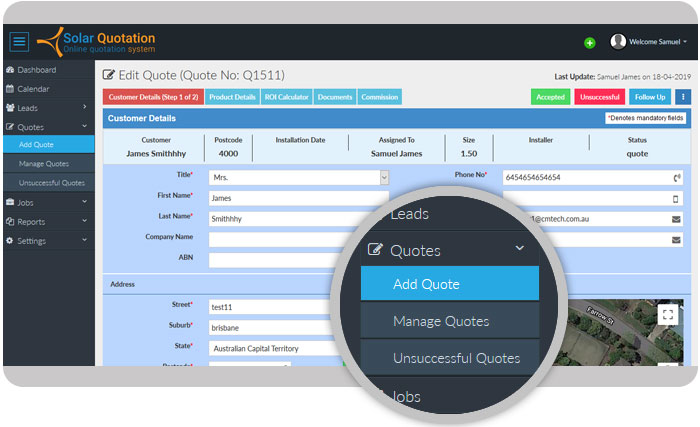This screenshot has height=427, width=700.
Task: Open the three-dot more options button
Action: pos(683,97)
